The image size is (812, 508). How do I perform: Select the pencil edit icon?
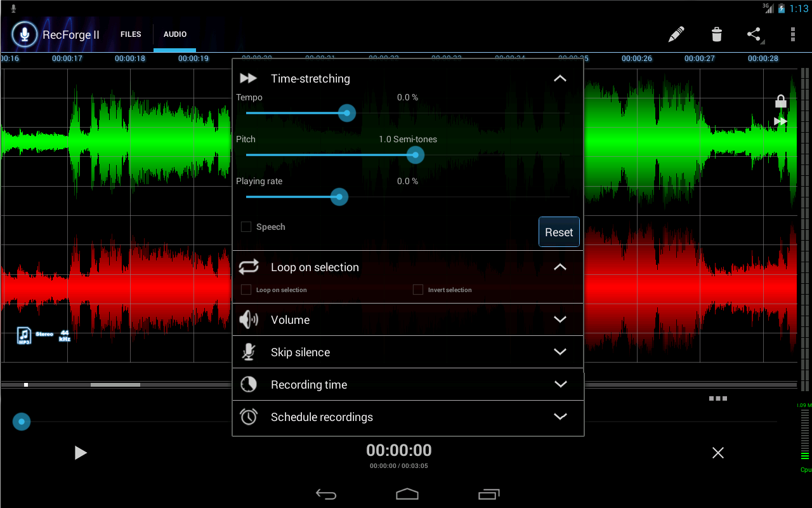676,34
